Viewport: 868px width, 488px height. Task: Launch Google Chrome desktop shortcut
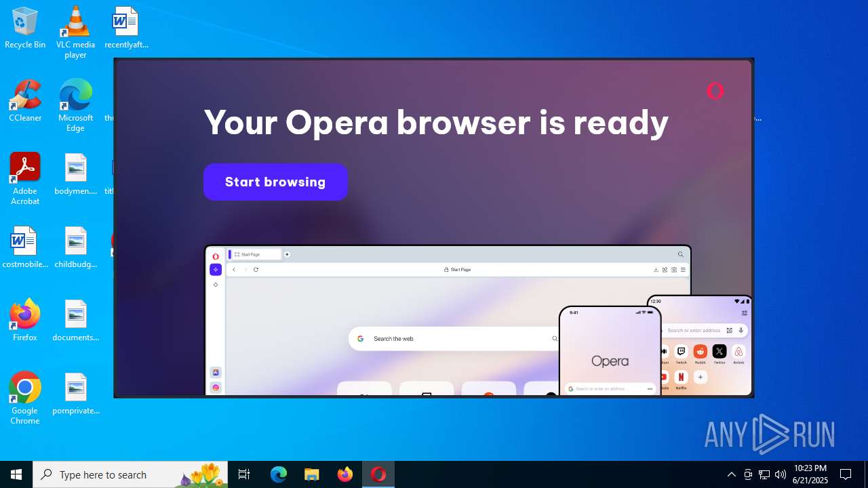pos(25,399)
